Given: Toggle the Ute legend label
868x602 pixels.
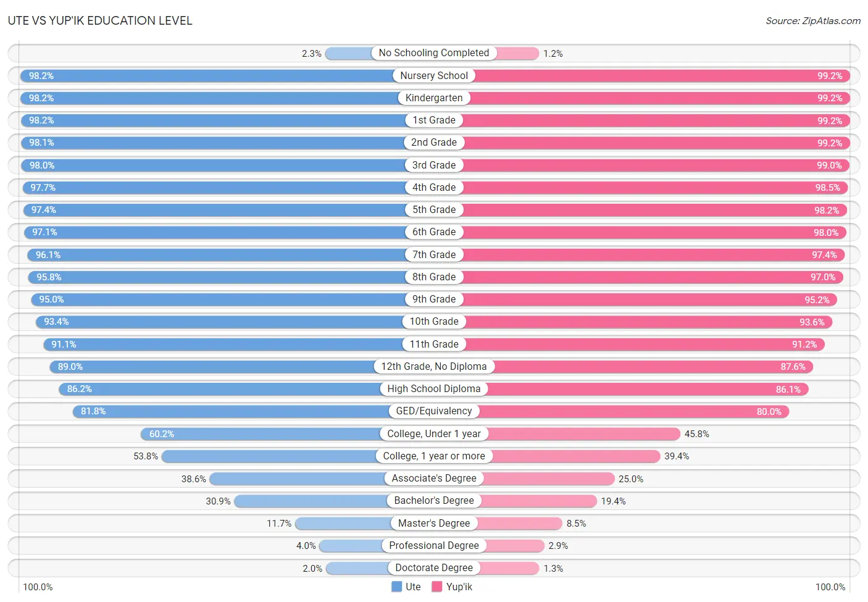Looking at the screenshot, I should click(413, 587).
